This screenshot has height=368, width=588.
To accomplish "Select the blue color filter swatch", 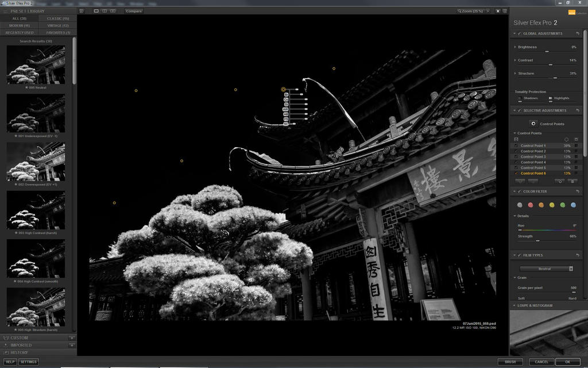I will click(x=573, y=205).
